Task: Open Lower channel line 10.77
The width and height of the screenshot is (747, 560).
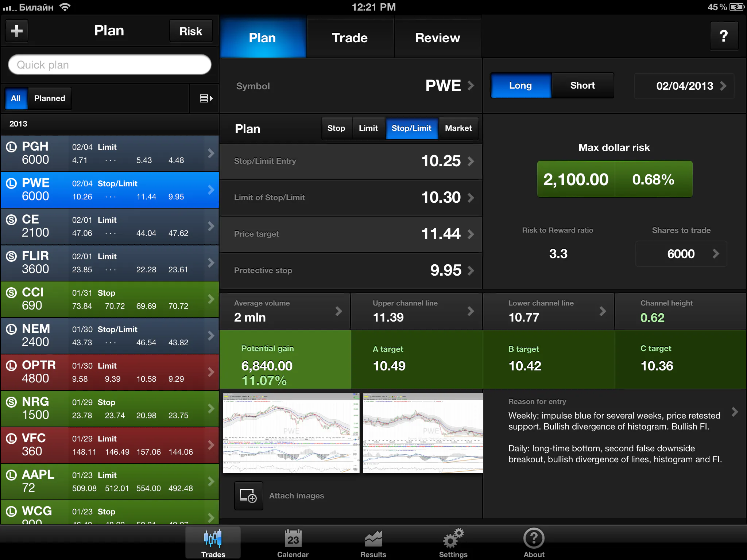Action: [549, 311]
